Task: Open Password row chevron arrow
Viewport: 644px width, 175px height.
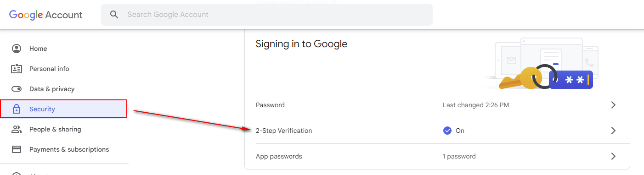Action: pos(613,105)
